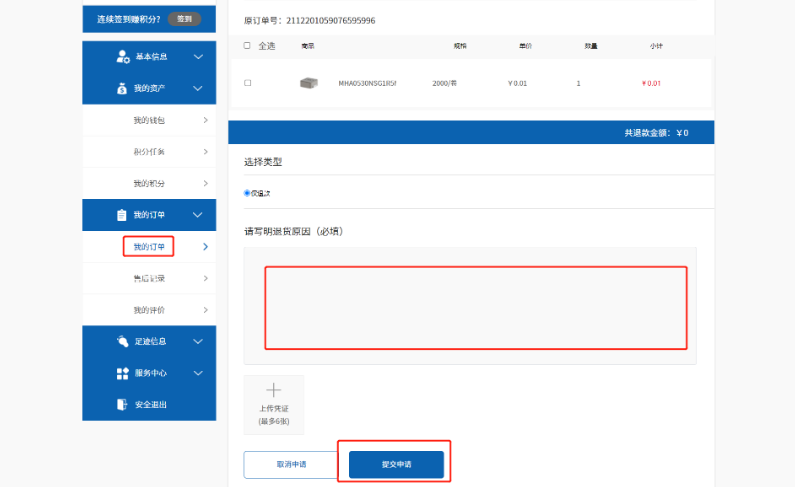Tick the checkbox for the product row
Viewport: 795px width, 487px height.
[247, 83]
